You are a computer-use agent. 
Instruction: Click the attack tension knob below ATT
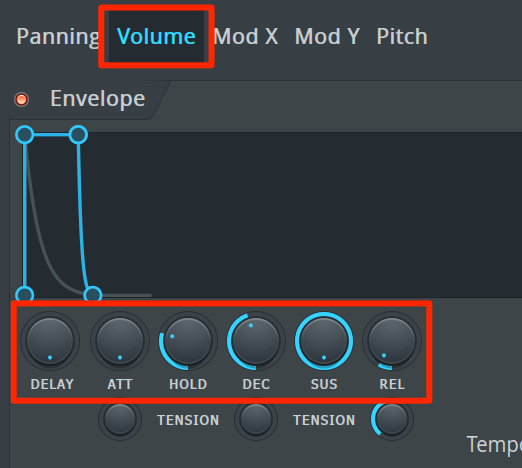(120, 420)
